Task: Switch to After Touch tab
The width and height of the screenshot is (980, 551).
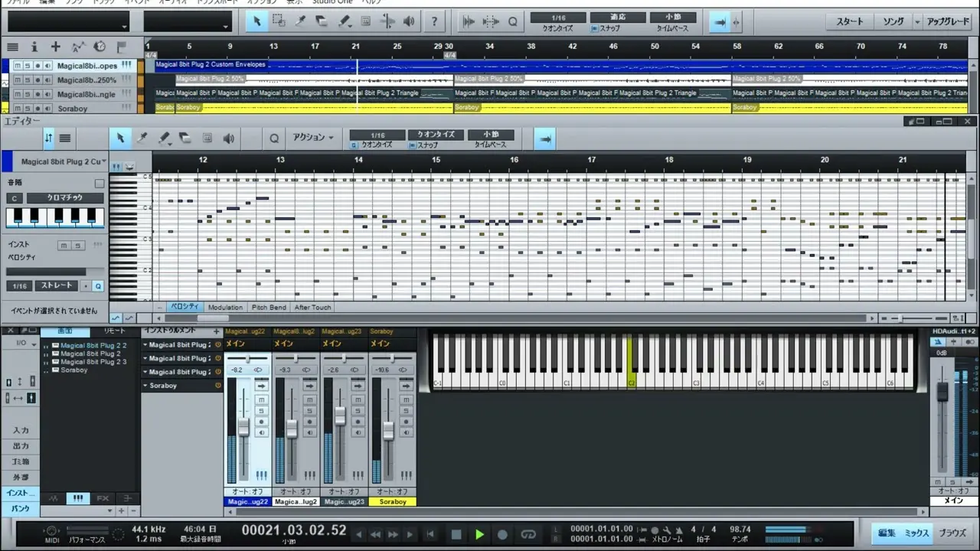Action: pyautogui.click(x=312, y=307)
